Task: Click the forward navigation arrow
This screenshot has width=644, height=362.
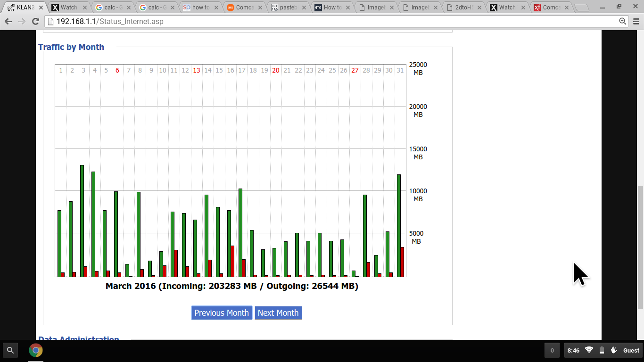Action: (22, 21)
